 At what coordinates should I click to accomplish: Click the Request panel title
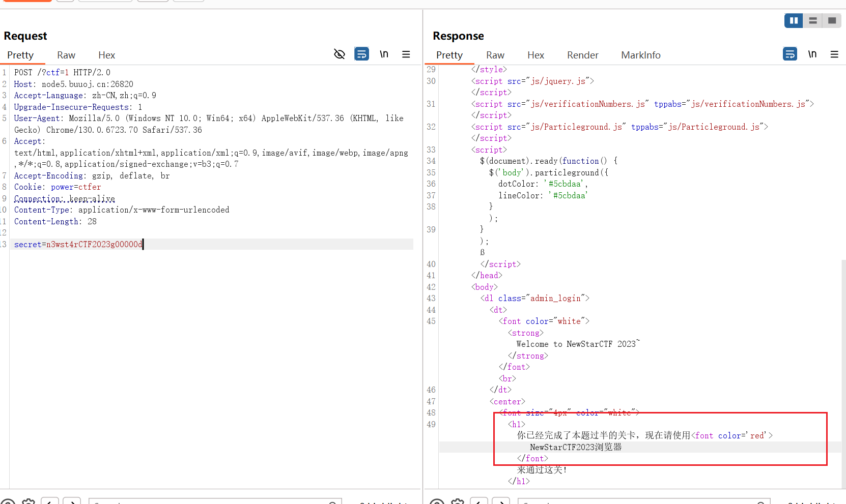(x=25, y=36)
